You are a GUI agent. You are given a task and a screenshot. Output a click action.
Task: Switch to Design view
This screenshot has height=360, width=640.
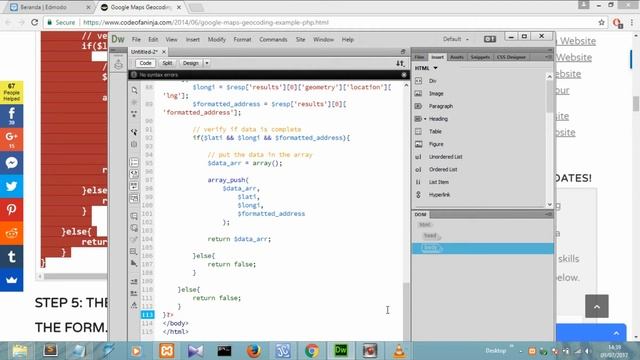[190, 63]
